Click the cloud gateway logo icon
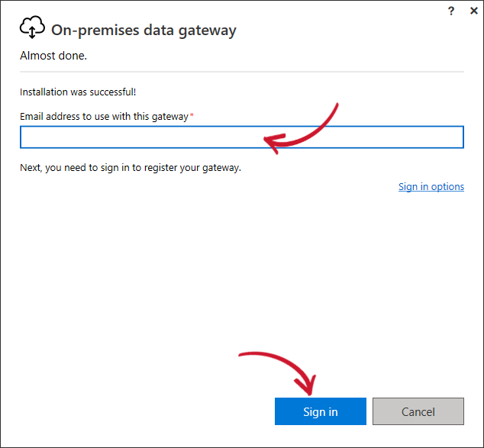Viewport: 484px width, 448px height. (x=32, y=30)
